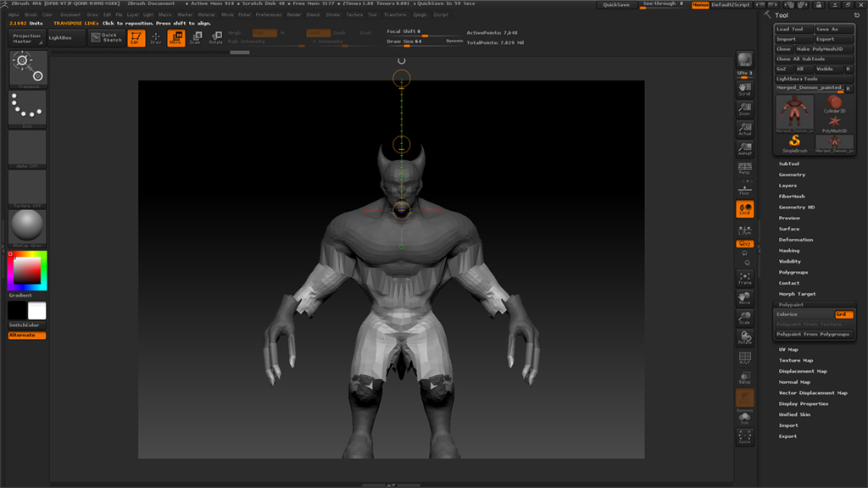868x488 pixels.
Task: Click the Xpose icon in right shelf
Action: coord(744,437)
